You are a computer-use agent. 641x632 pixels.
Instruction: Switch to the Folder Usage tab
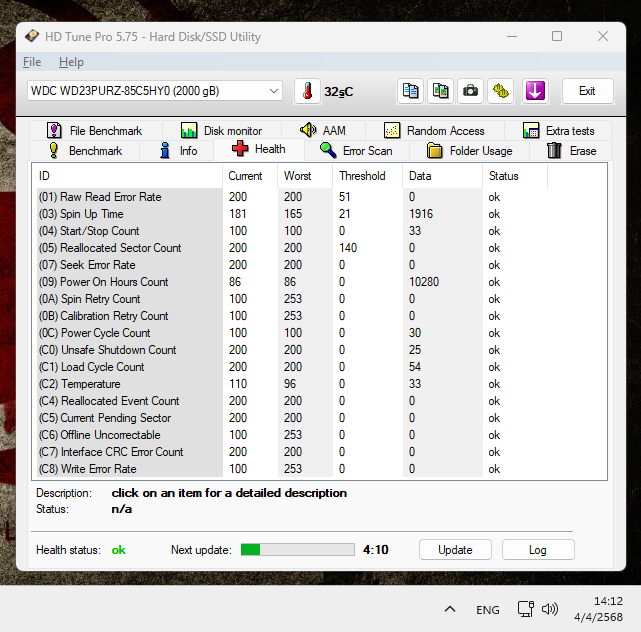point(469,150)
